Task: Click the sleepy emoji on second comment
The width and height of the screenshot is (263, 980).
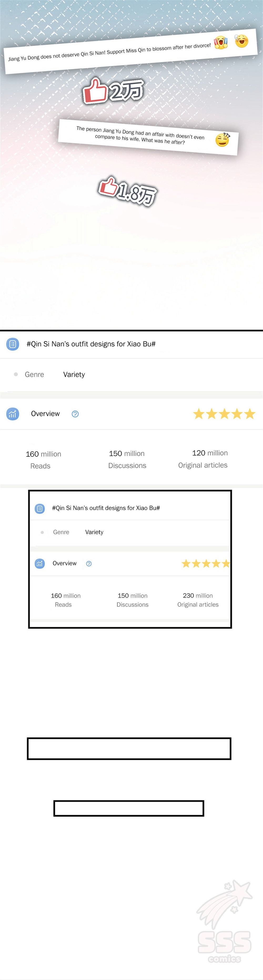Action: click(223, 140)
